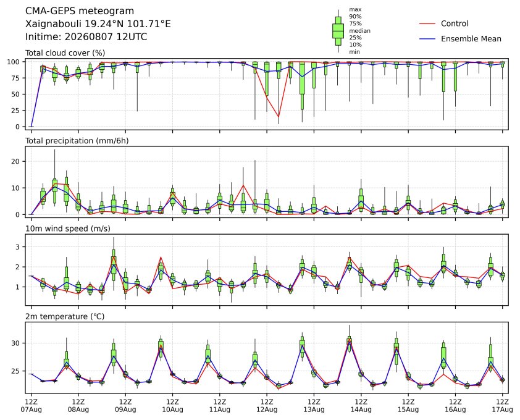
Task: Click the '12Z 09Aug' x-axis label
Action: (x=125, y=406)
